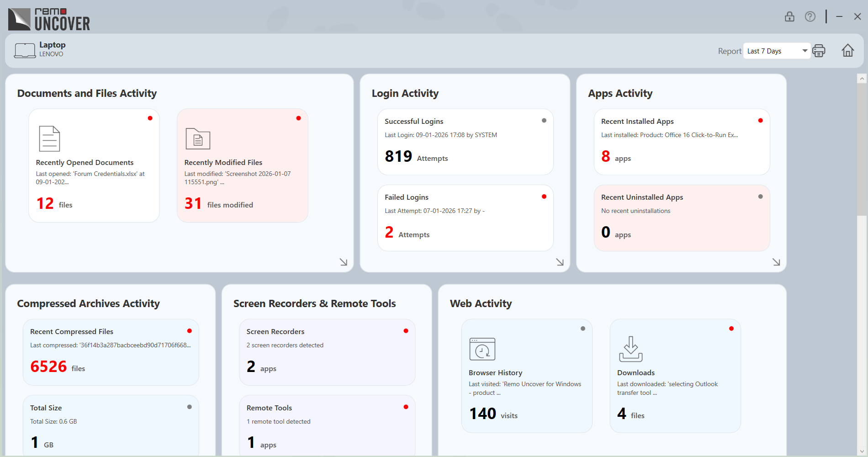Click red status dot on Recent Installed Apps
This screenshot has height=457, width=868.
[760, 121]
